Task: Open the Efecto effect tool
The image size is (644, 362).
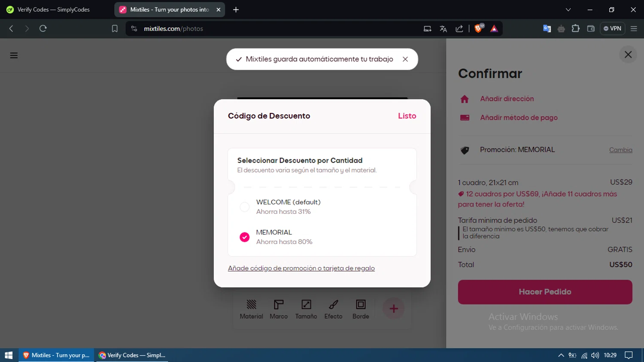Action: point(333,309)
